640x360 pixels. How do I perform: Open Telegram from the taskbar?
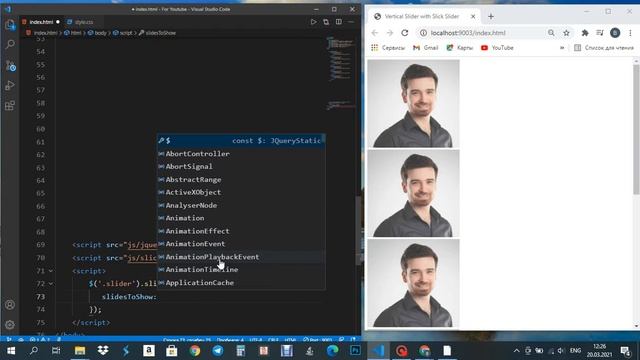point(218,351)
